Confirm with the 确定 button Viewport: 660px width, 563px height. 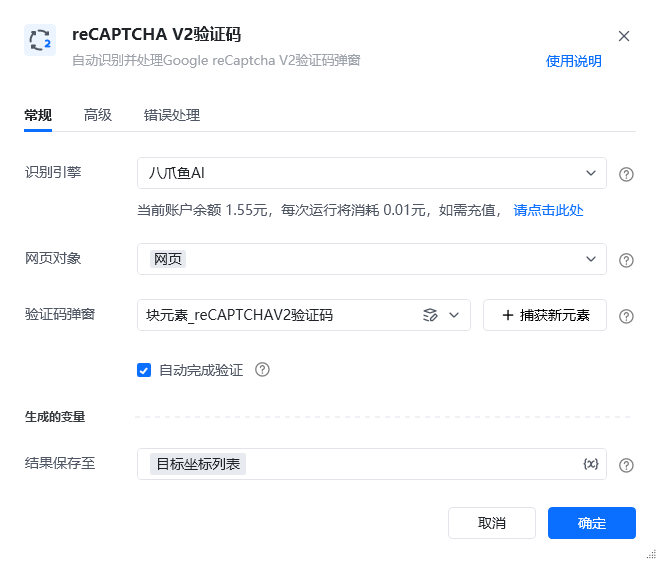[x=591, y=523]
